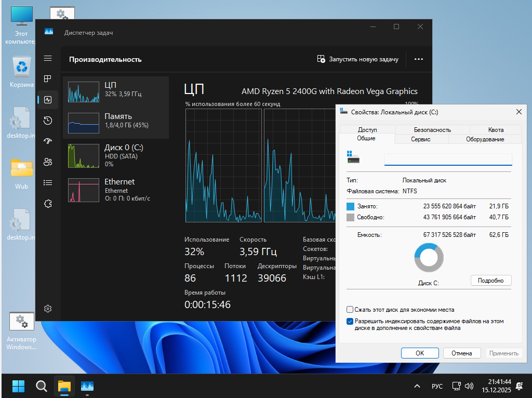
Task: Switch to Безопасность tab
Action: [432, 129]
